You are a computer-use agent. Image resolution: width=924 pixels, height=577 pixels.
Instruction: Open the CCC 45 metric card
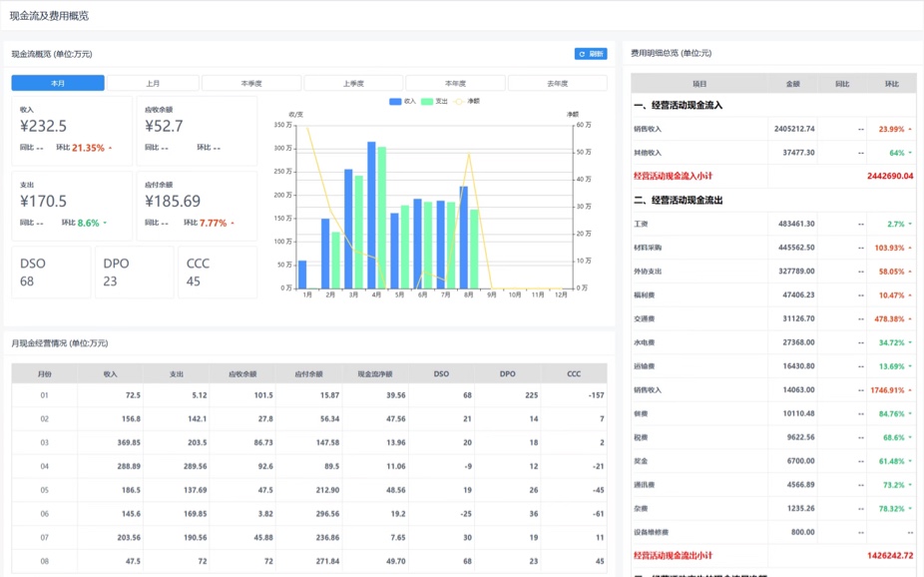218,273
